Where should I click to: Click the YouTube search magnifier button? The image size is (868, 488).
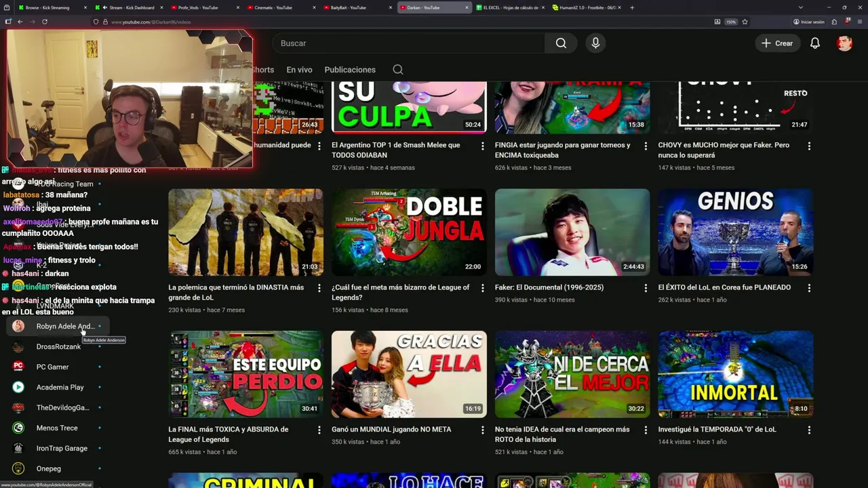561,43
